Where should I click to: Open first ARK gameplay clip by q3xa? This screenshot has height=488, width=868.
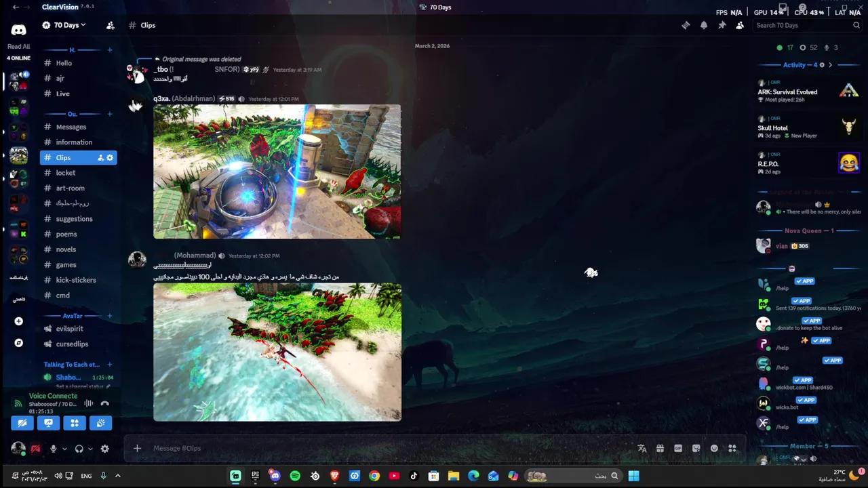[277, 171]
